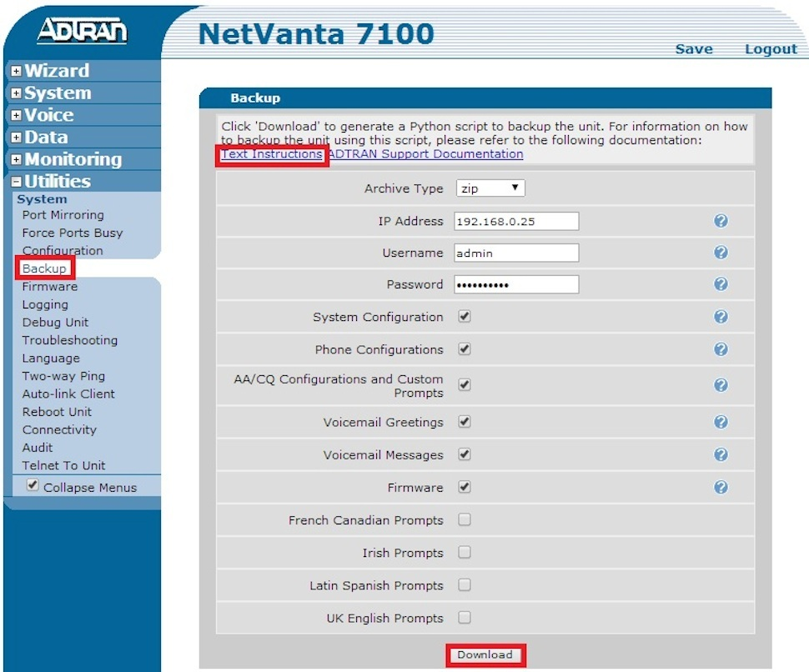Viewport: 809px width, 672px height.
Task: Open help for AA/CQ Configurations and Custom Prompts
Action: point(721,385)
